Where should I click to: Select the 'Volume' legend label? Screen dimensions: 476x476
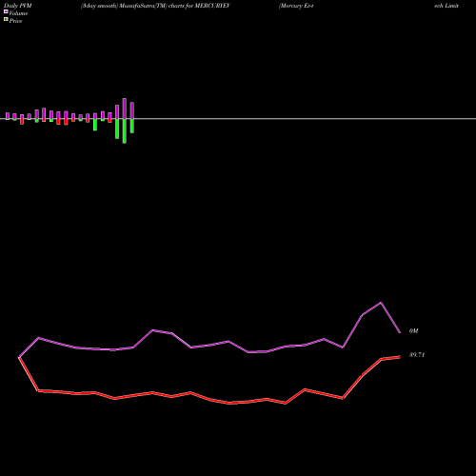(18, 13)
